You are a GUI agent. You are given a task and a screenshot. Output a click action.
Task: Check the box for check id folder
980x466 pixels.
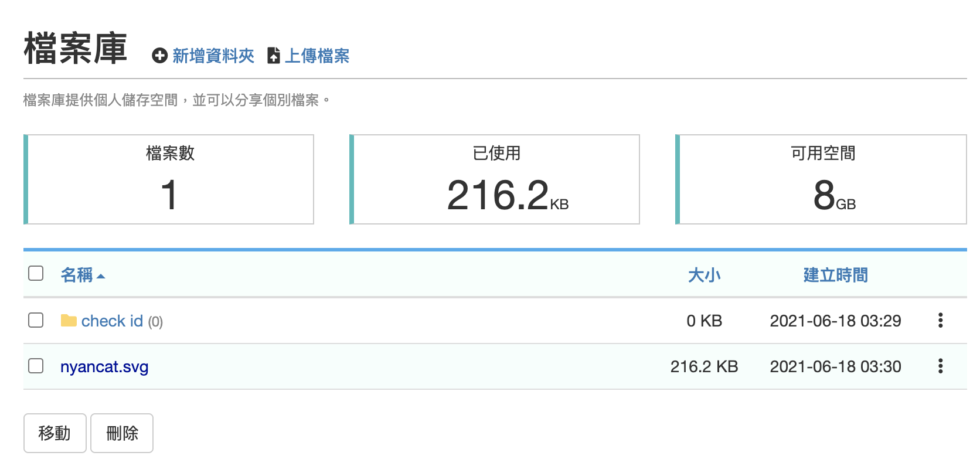(36, 319)
